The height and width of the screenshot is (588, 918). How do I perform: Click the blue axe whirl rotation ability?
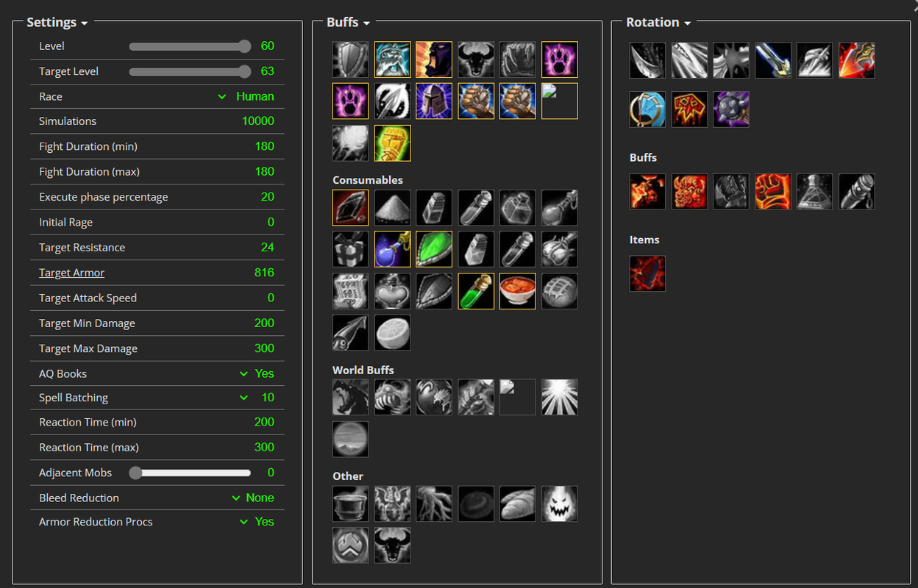pyautogui.click(x=648, y=110)
